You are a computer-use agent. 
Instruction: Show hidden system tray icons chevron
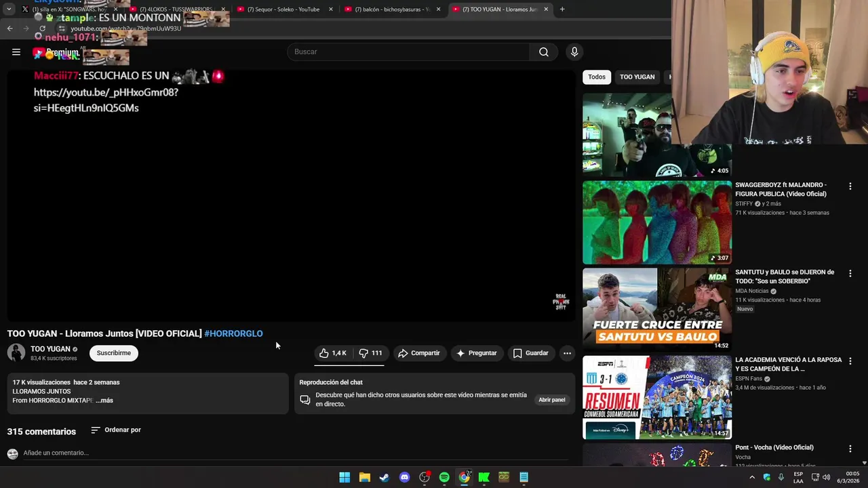click(752, 477)
